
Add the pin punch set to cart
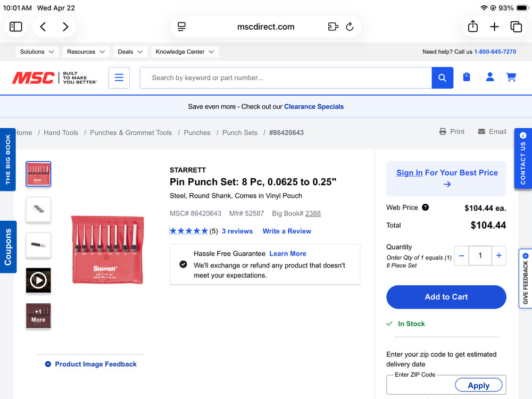point(446,297)
